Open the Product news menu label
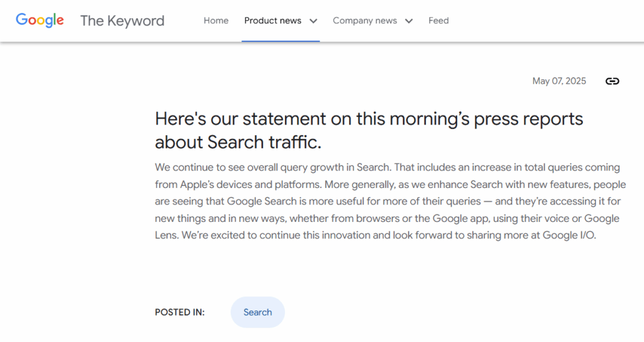This screenshot has height=342, width=644. click(x=272, y=21)
